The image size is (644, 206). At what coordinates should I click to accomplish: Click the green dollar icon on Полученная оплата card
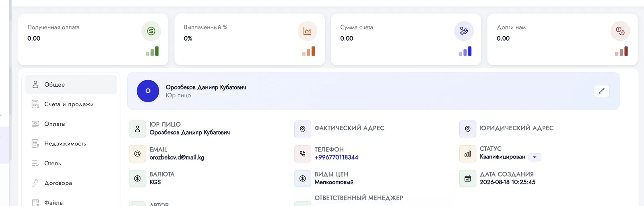(151, 31)
